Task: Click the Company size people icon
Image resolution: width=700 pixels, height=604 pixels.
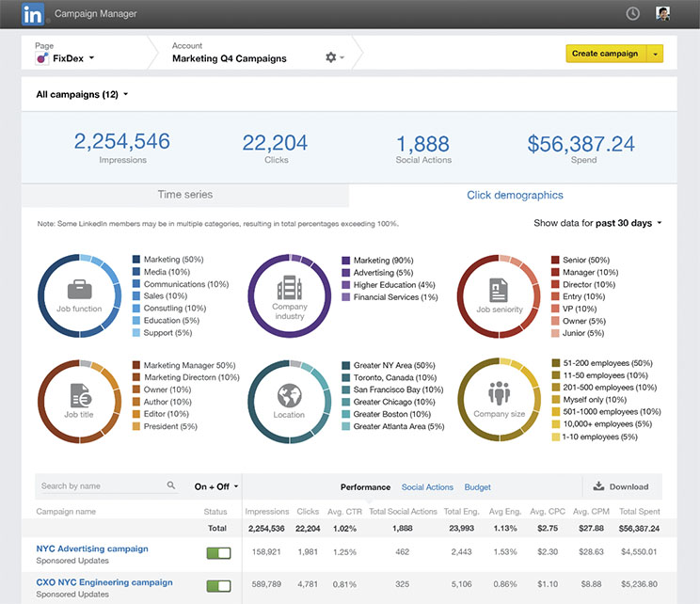Action: (x=499, y=393)
